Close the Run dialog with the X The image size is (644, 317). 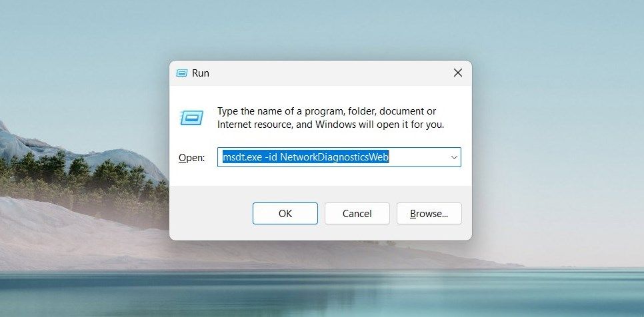(x=457, y=73)
